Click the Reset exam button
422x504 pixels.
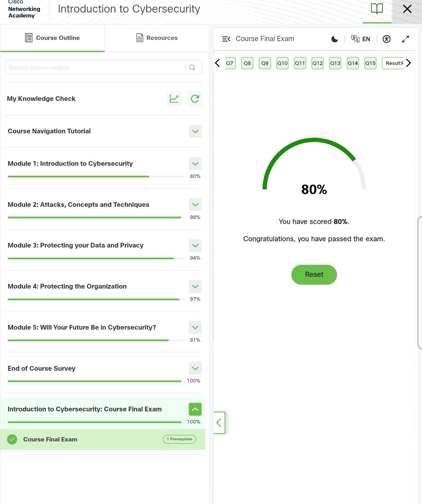tap(314, 274)
